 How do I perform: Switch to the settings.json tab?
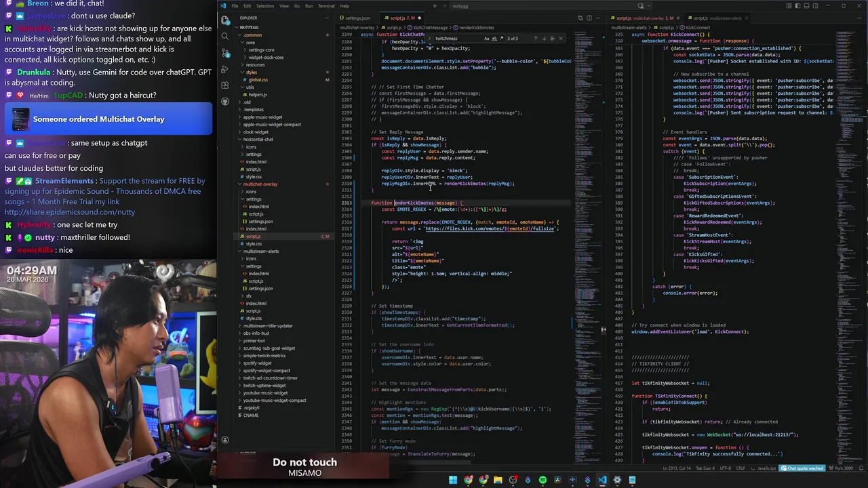pos(357,18)
